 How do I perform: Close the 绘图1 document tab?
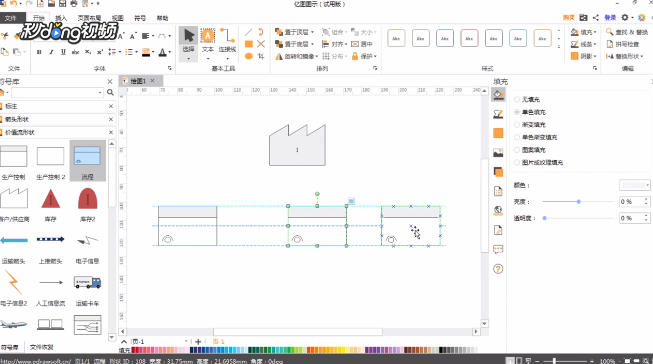pos(152,80)
